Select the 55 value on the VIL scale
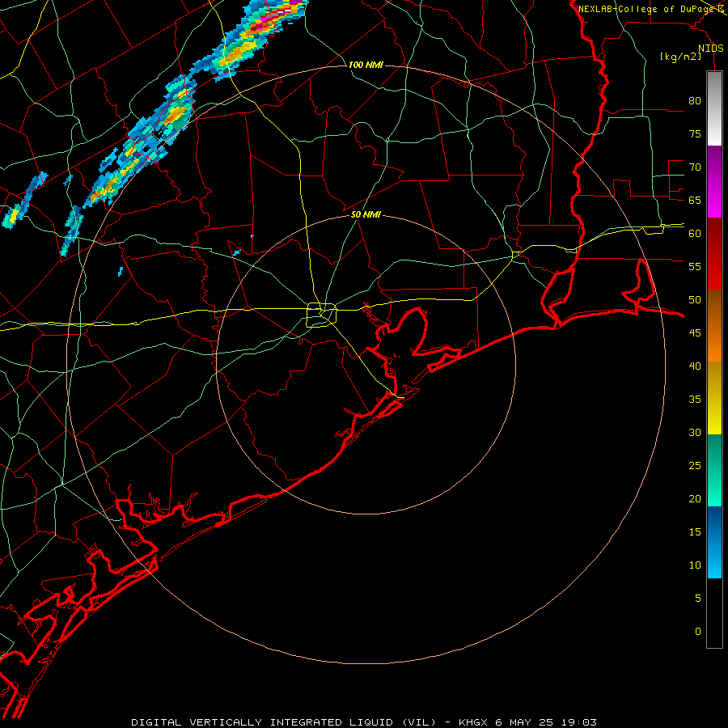The width and height of the screenshot is (728, 728). (695, 266)
